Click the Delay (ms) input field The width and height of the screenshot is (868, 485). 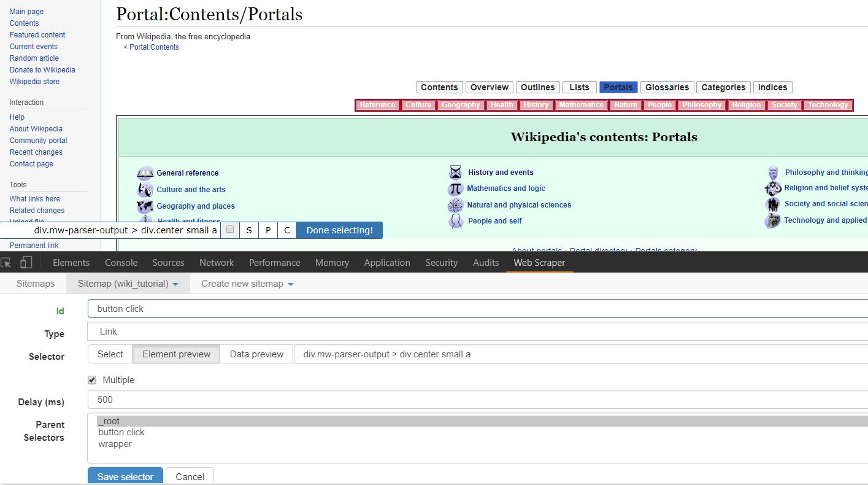pos(478,400)
